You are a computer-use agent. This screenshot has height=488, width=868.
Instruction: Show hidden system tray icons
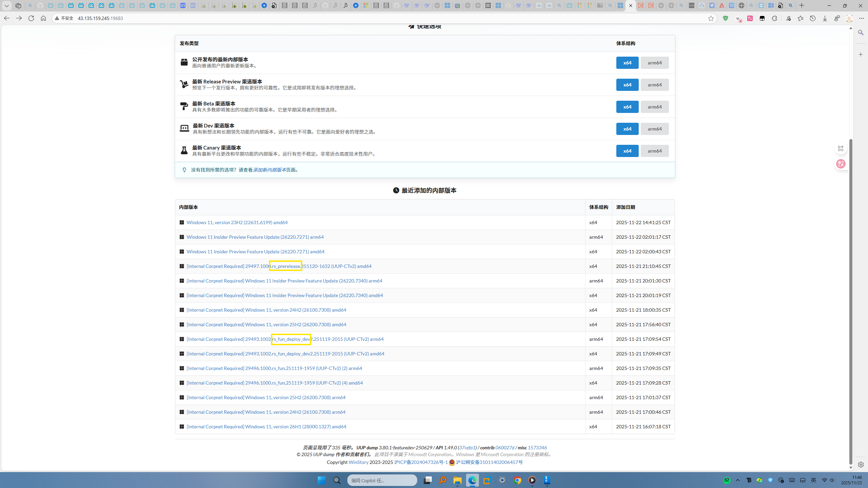(x=738, y=480)
